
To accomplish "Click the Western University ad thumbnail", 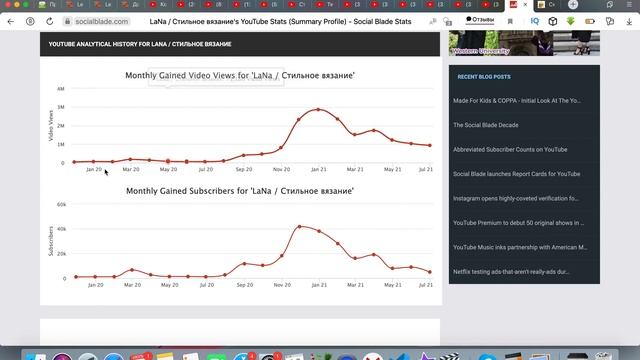I will (524, 43).
